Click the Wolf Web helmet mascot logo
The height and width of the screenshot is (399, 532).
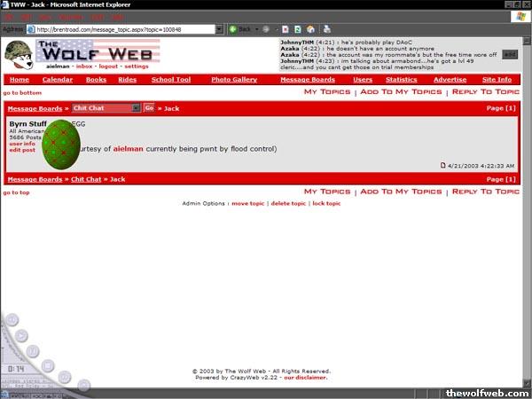tap(18, 54)
